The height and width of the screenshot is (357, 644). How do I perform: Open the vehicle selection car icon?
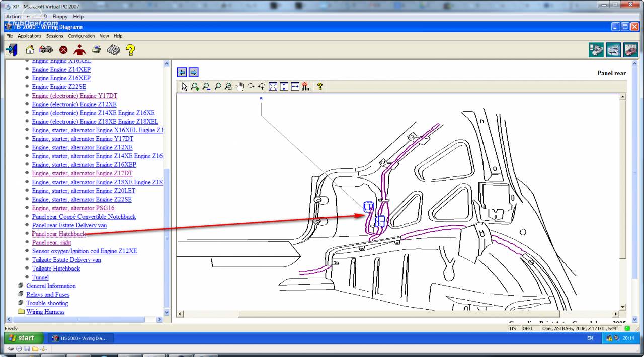point(46,49)
